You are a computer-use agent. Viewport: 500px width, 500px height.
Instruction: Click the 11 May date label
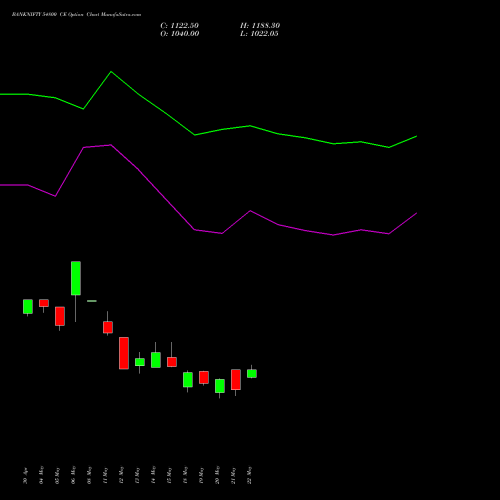pyautogui.click(x=106, y=475)
